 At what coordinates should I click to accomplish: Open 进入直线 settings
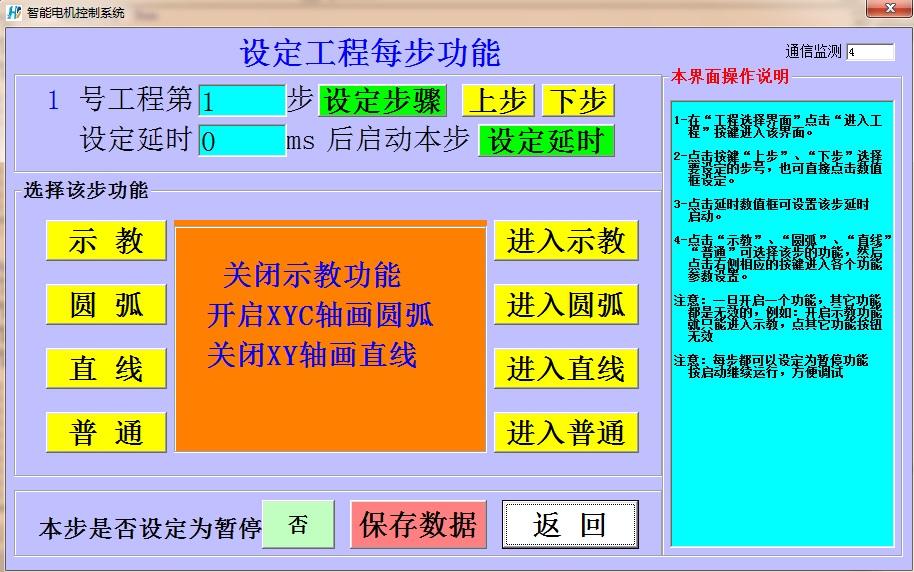tap(566, 369)
